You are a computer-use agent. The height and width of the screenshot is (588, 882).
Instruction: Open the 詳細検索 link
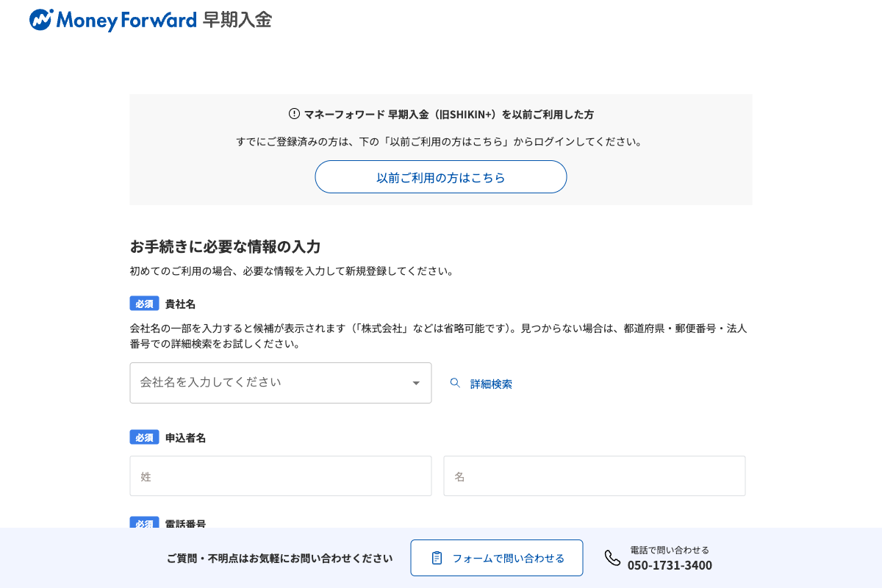pyautogui.click(x=491, y=384)
